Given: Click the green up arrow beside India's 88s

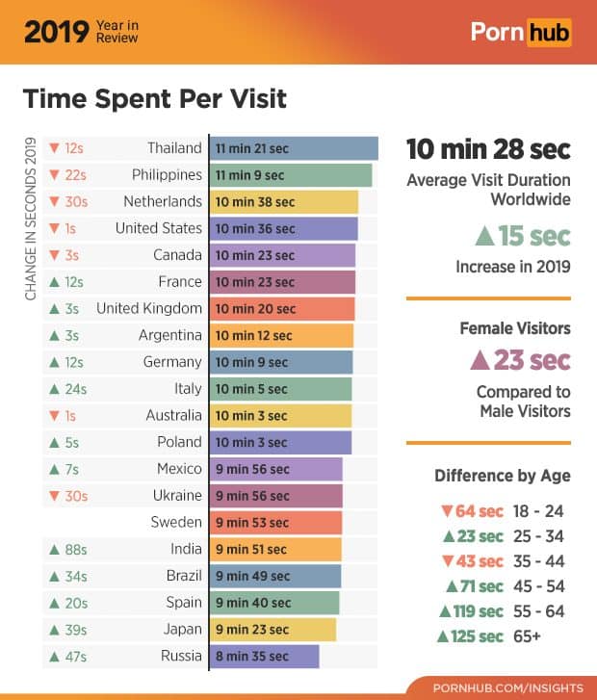Looking at the screenshot, I should point(53,550).
